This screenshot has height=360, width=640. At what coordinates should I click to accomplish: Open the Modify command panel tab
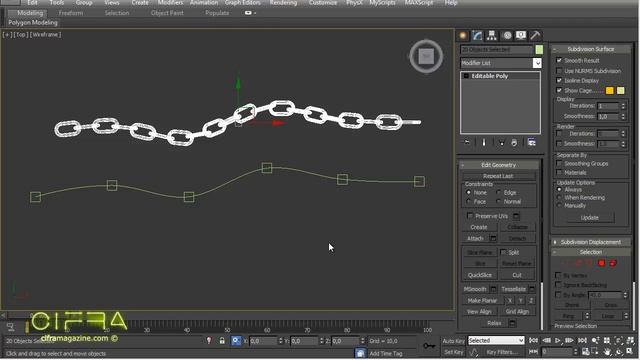pos(477,36)
